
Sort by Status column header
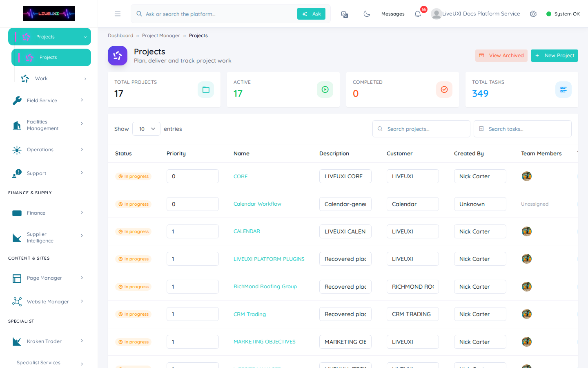tap(123, 154)
